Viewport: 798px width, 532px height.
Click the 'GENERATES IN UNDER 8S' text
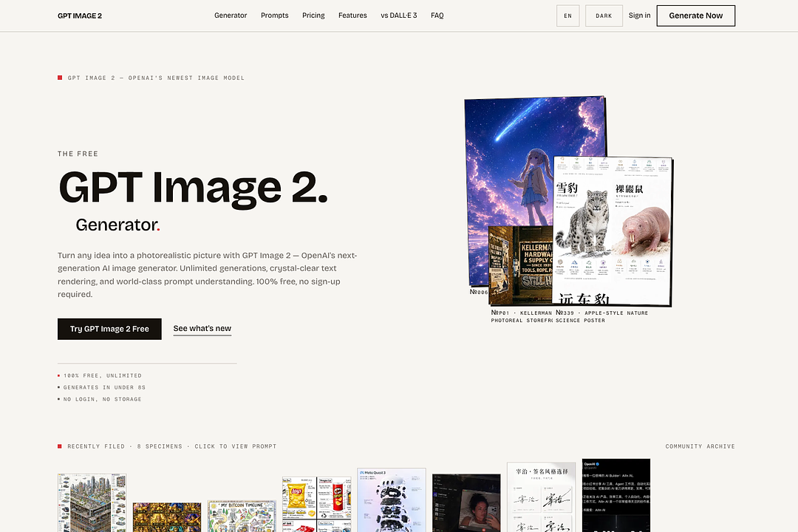click(x=104, y=387)
